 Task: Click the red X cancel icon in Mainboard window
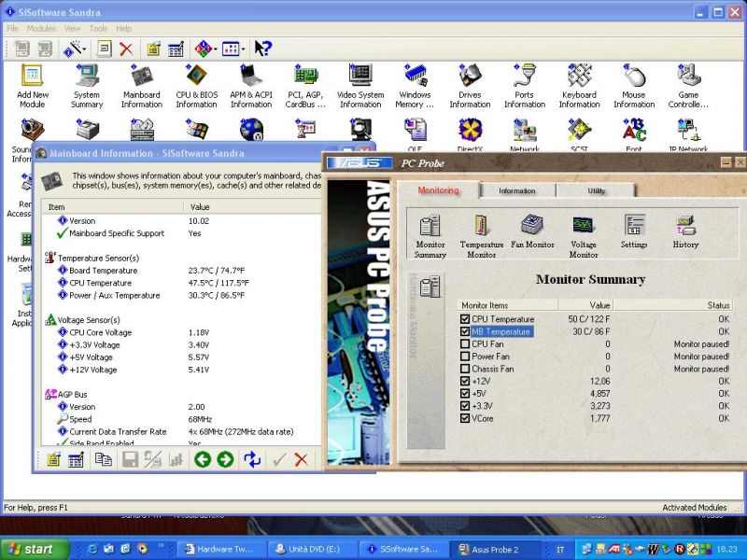301,459
